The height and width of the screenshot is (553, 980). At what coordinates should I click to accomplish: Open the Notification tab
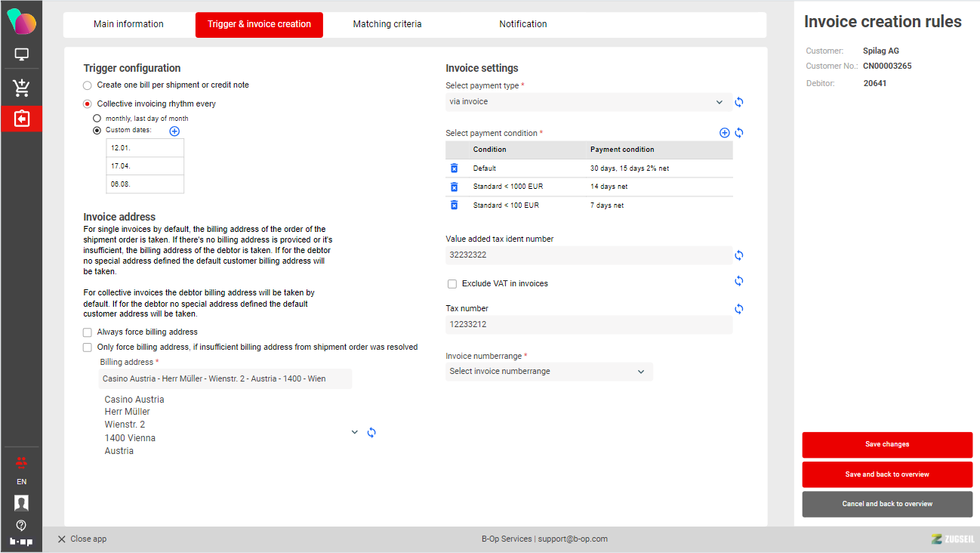coord(522,24)
